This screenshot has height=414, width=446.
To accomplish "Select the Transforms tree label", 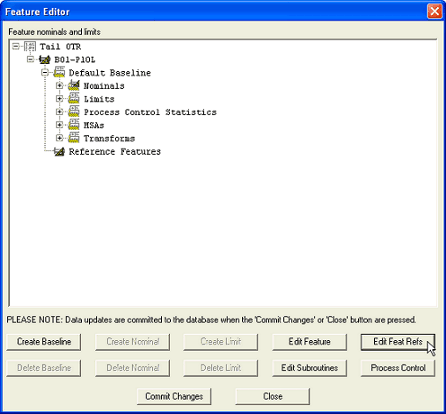I will click(109, 138).
